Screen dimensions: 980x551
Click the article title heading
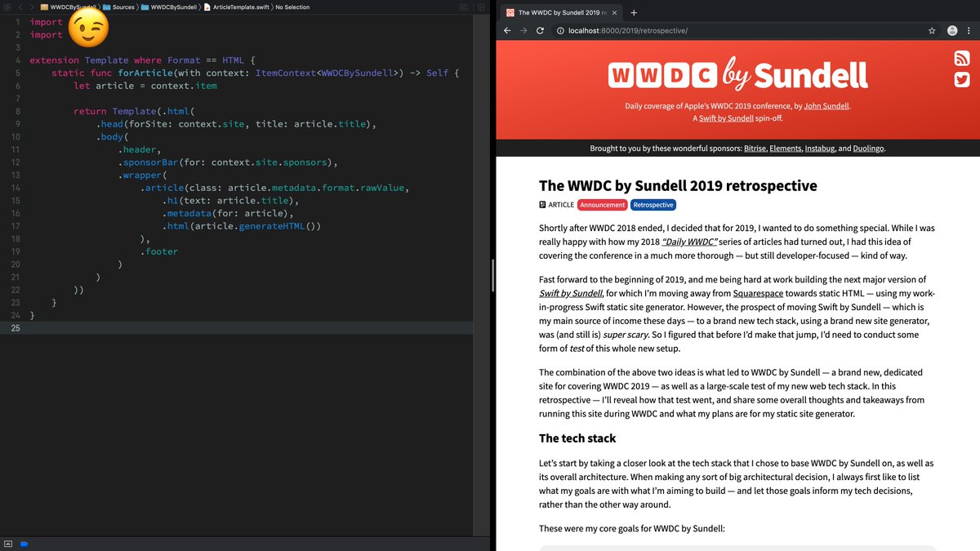(x=678, y=186)
